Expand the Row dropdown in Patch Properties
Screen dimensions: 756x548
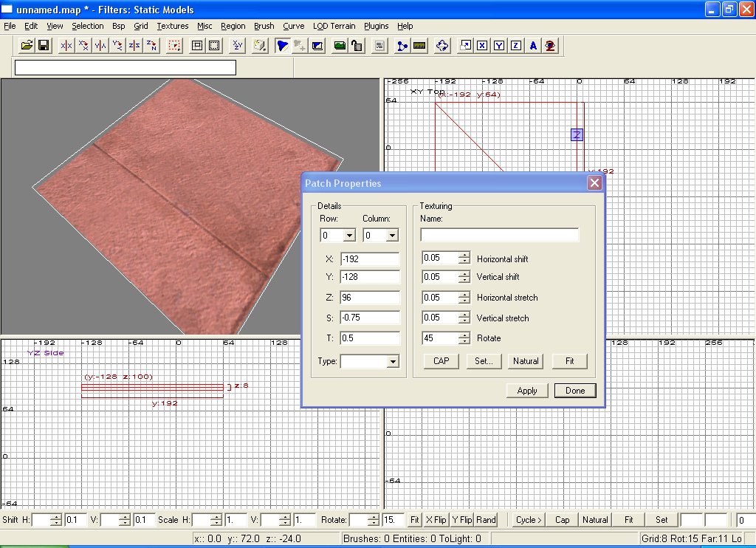tap(349, 236)
